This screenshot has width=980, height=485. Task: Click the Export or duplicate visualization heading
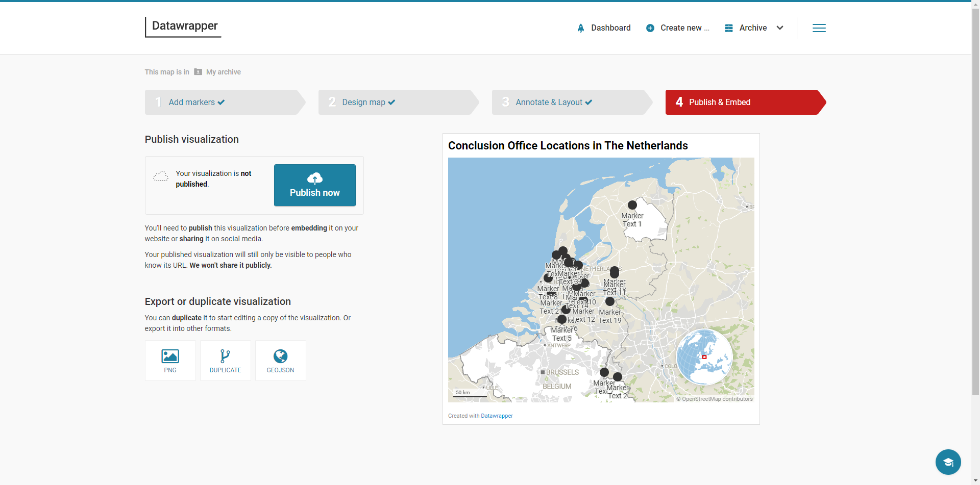[218, 301]
